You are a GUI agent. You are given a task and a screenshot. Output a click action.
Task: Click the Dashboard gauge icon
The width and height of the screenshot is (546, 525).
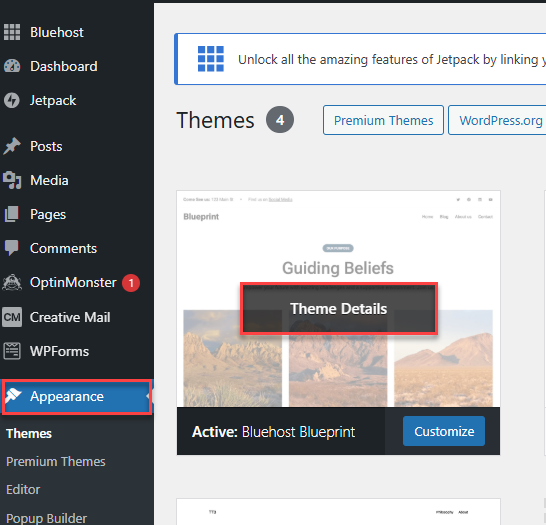tap(12, 66)
